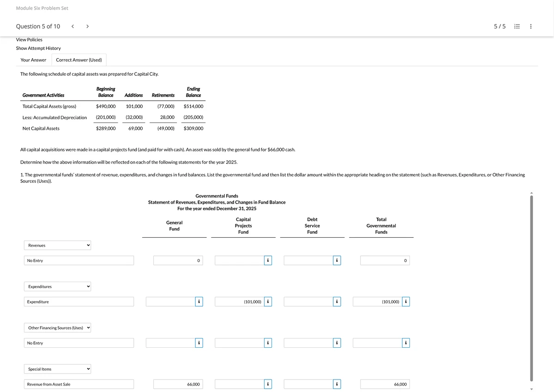The height and width of the screenshot is (392, 554).
Task: Open the View Policies link
Action: 29,40
